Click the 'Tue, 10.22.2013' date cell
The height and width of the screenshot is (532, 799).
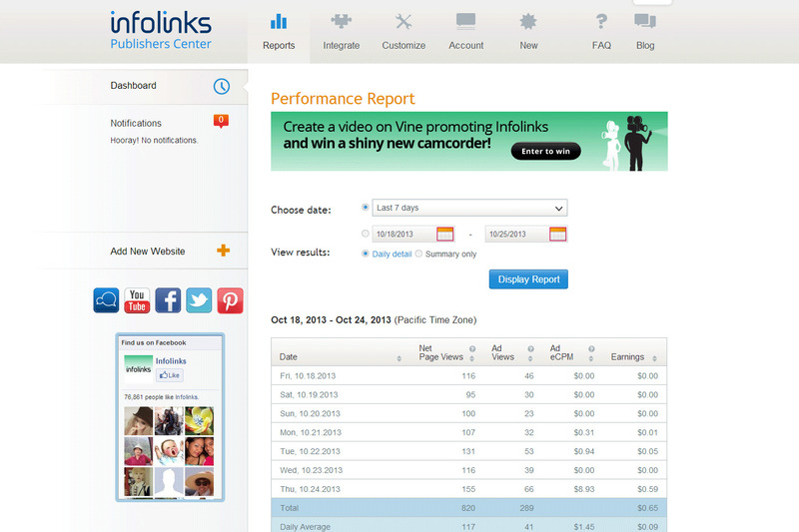[310, 451]
